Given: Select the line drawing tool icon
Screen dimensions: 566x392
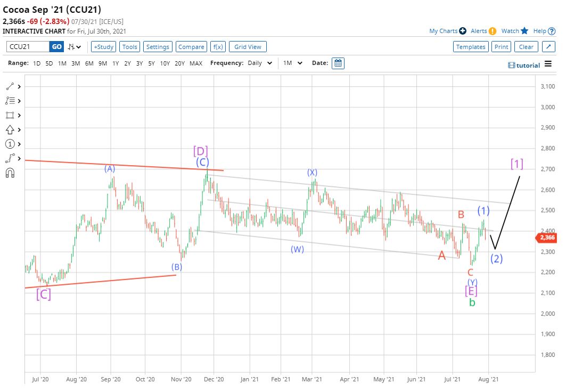Looking at the screenshot, I should pyautogui.click(x=10, y=86).
